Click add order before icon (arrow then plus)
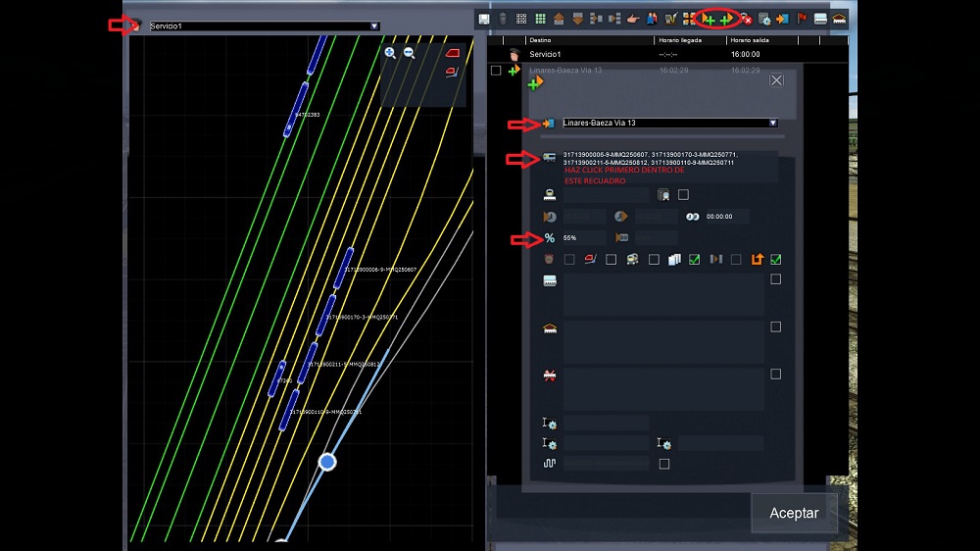This screenshot has height=551, width=980. tap(709, 20)
